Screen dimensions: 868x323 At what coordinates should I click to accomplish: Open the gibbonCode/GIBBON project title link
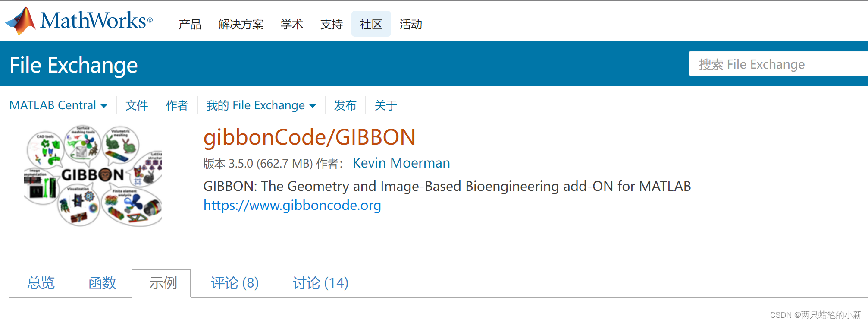point(310,137)
